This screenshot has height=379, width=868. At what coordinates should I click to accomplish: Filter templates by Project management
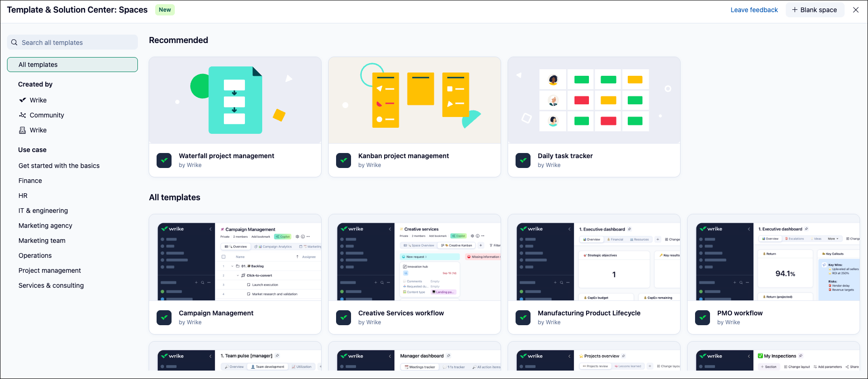pos(50,270)
